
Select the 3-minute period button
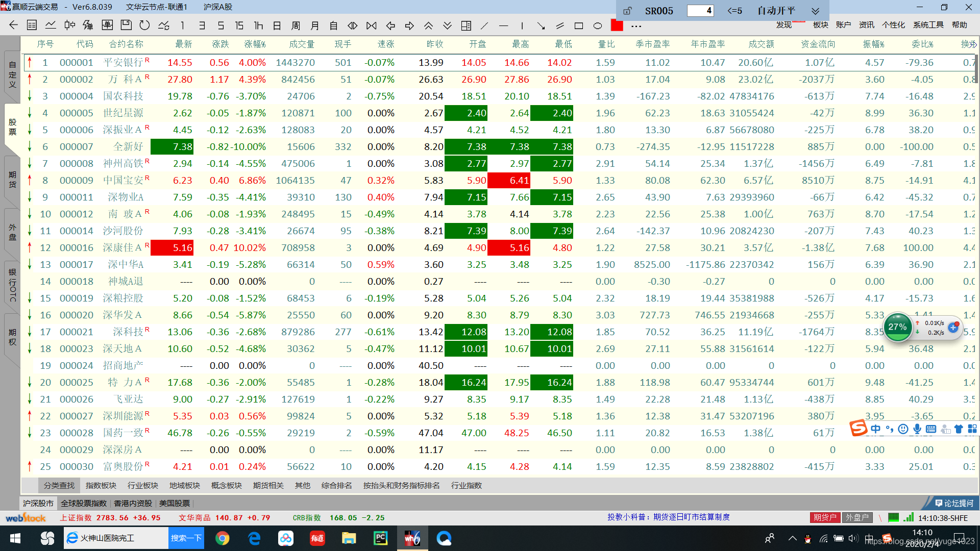tap(202, 26)
